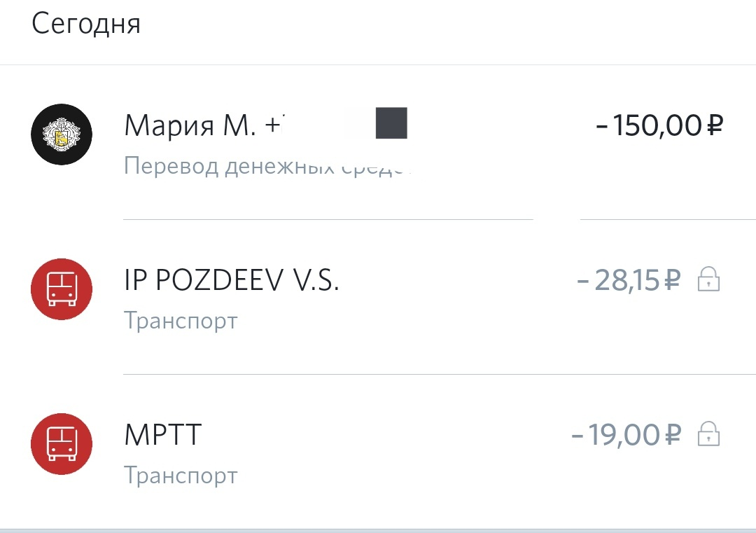The image size is (756, 533).
Task: Tap the −28,15 pending amount figure
Action: [x=618, y=279]
